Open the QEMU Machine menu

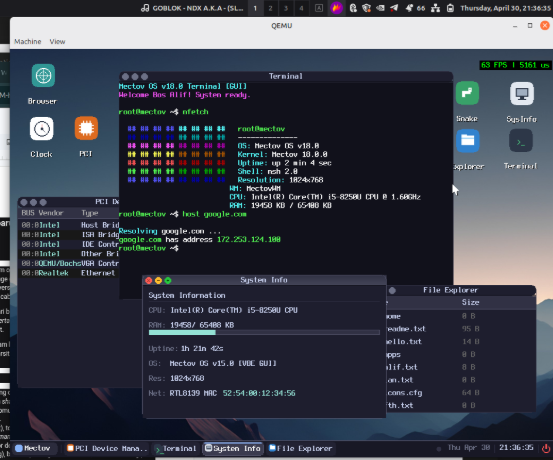(28, 42)
